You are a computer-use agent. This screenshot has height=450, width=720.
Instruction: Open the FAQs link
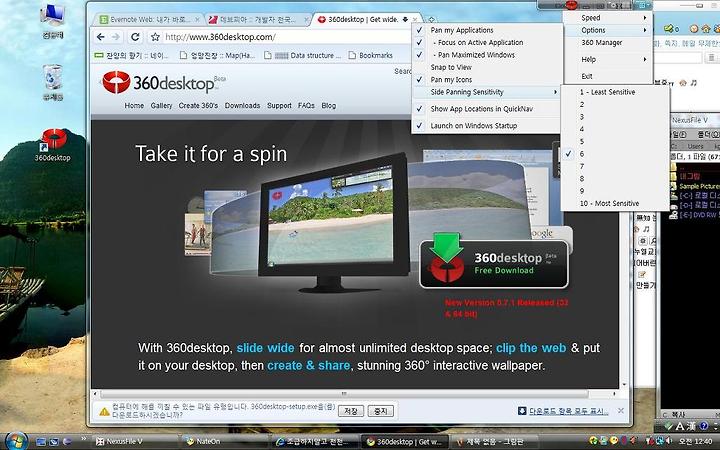click(x=306, y=106)
